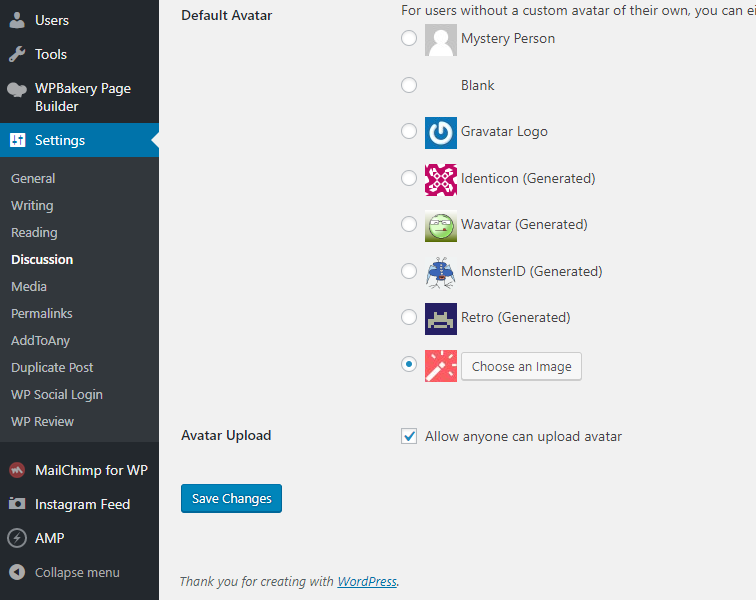
Task: Open the WP Social Login settings
Action: coord(57,394)
